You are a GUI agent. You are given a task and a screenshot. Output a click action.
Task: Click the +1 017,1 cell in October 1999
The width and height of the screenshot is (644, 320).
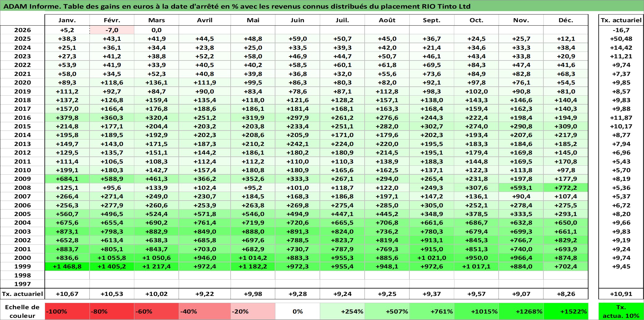(x=476, y=266)
